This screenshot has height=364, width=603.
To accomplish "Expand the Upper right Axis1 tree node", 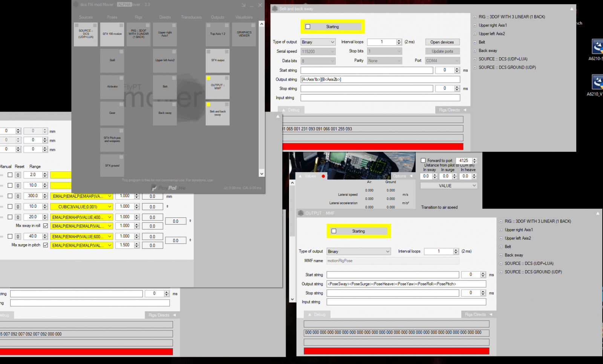I will (475, 25).
